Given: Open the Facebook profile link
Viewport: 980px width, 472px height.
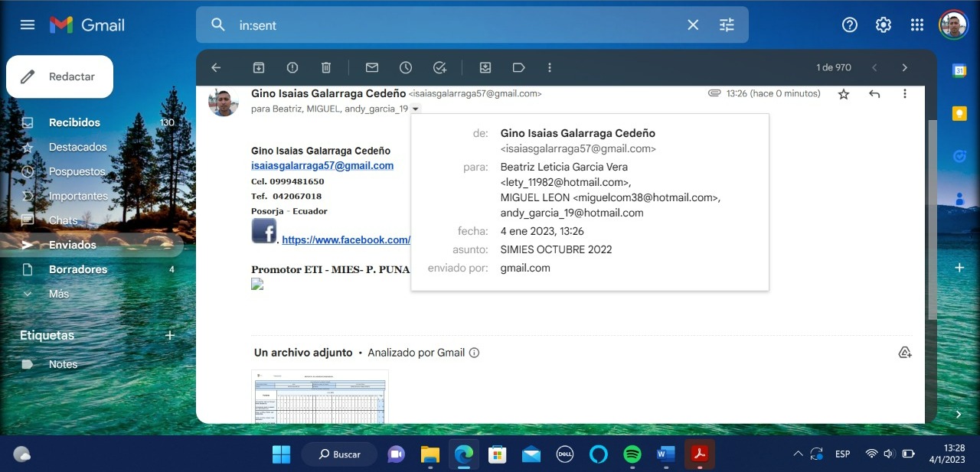Looking at the screenshot, I should click(x=346, y=240).
